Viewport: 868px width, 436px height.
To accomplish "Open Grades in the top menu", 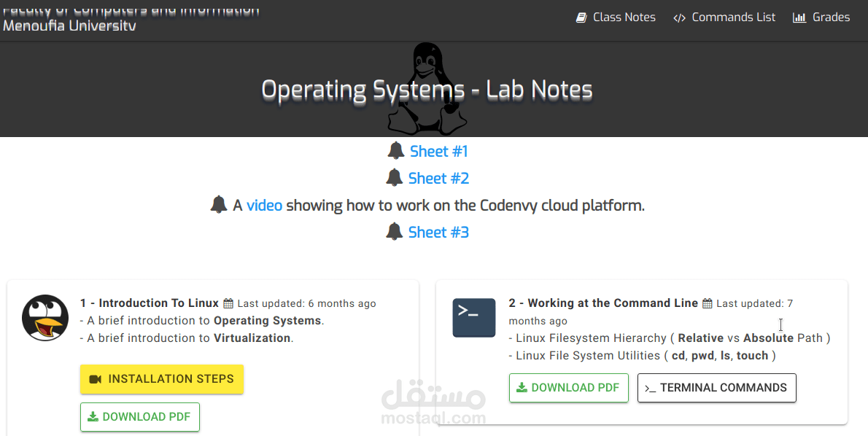I will tap(821, 17).
